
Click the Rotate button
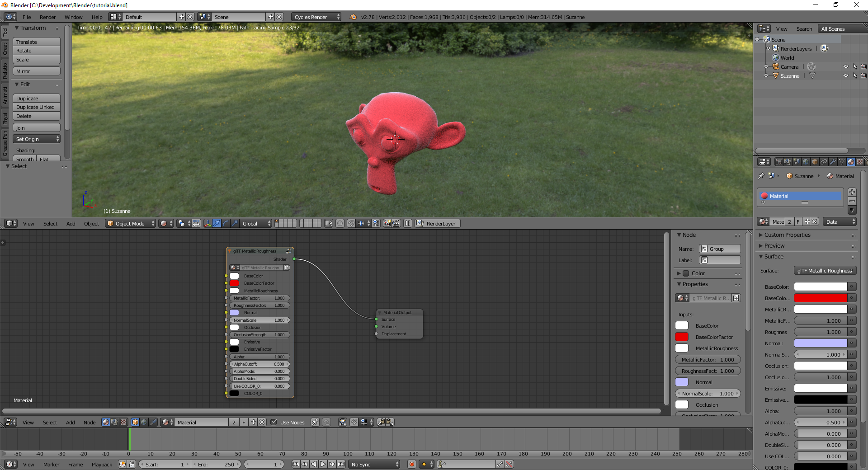click(x=37, y=51)
